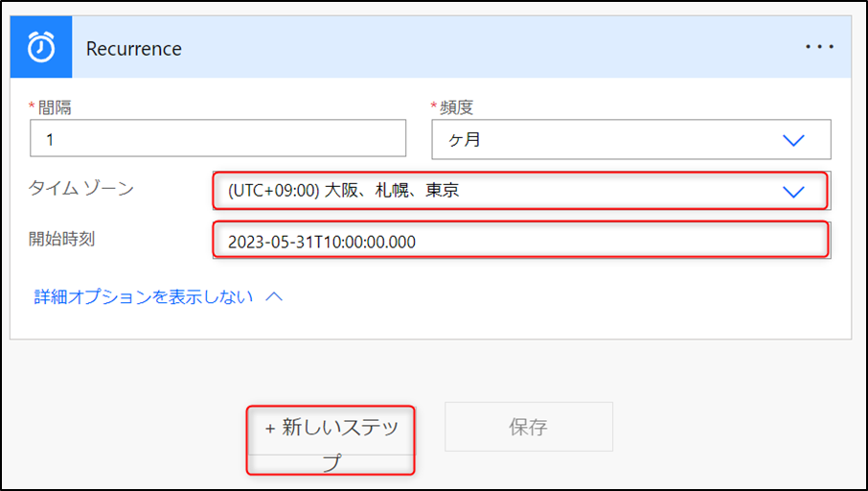The height and width of the screenshot is (491, 868).
Task: Collapse via 詳細オプションを表示しない link
Action: tap(158, 297)
